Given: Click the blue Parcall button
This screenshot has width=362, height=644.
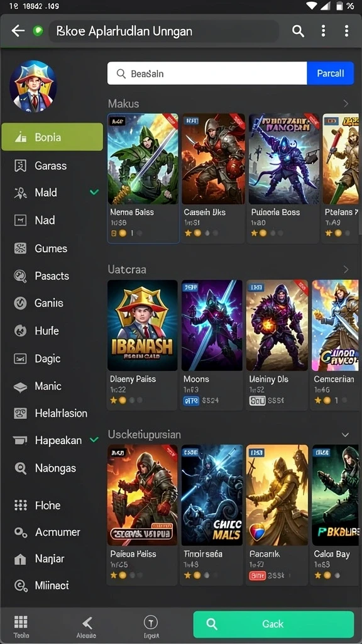Looking at the screenshot, I should pos(331,73).
